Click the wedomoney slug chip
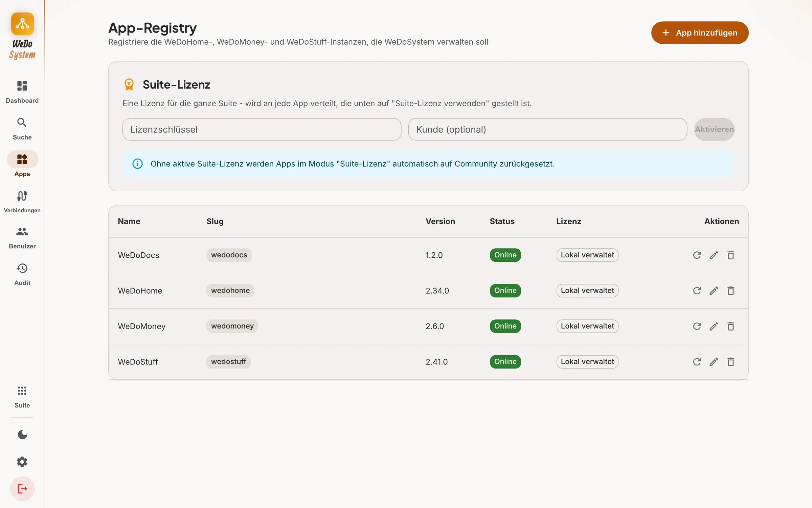Screen dimensions: 812x508 pyautogui.click(x=232, y=326)
